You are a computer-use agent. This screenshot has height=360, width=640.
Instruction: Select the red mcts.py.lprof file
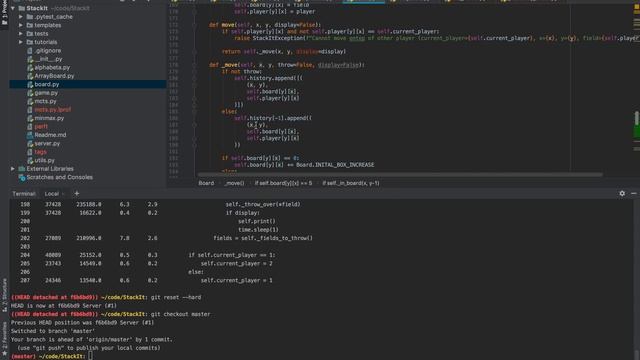pyautogui.click(x=52, y=110)
